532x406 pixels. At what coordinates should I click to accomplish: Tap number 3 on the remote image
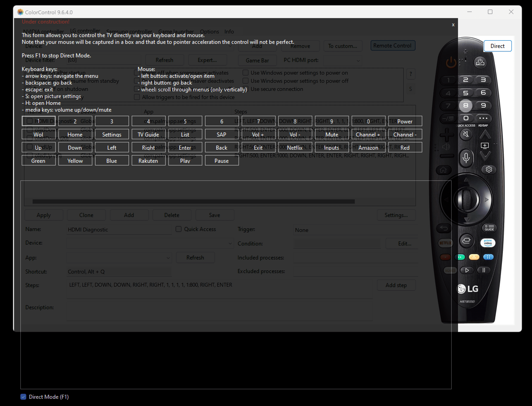pyautogui.click(x=483, y=80)
